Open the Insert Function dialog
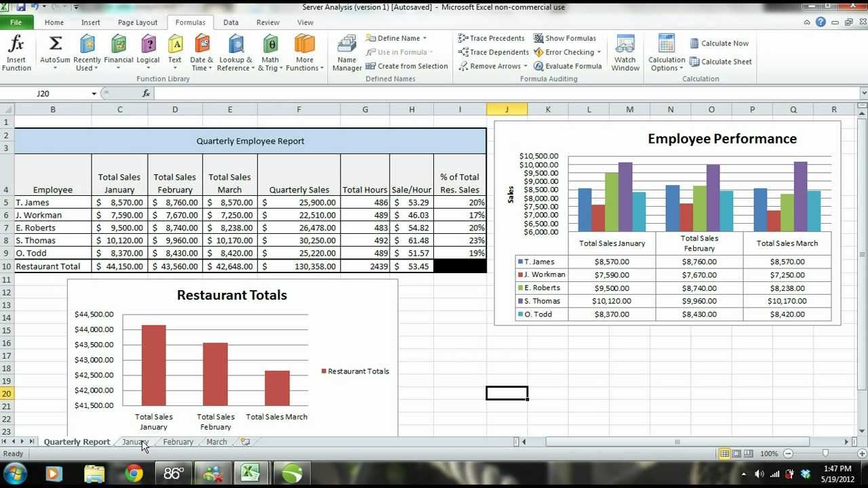 [16, 54]
